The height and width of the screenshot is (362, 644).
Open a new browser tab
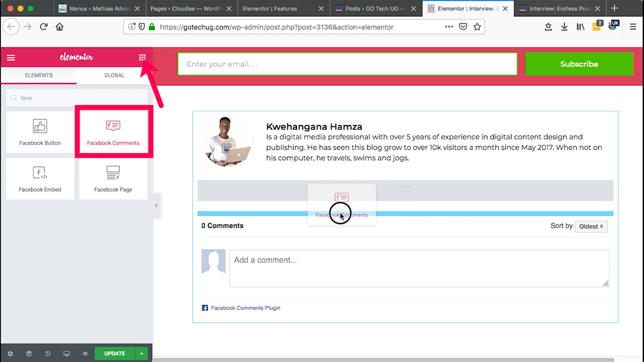[614, 8]
